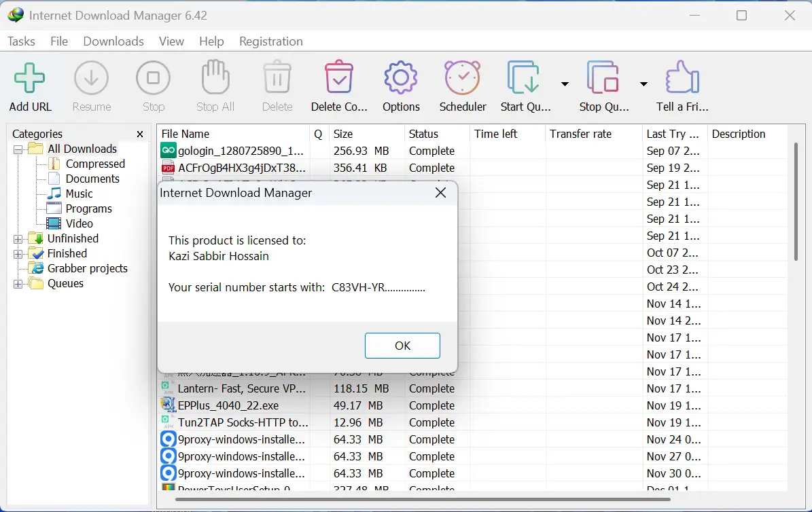Click the Add URL toolbar icon

(x=30, y=77)
